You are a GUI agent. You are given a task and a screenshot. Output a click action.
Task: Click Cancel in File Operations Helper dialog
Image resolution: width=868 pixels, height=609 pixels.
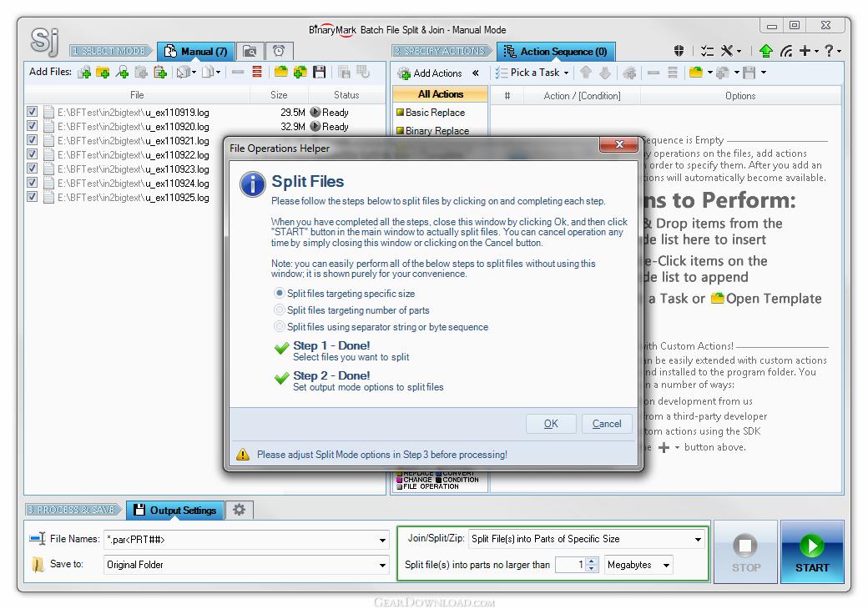pyautogui.click(x=607, y=424)
